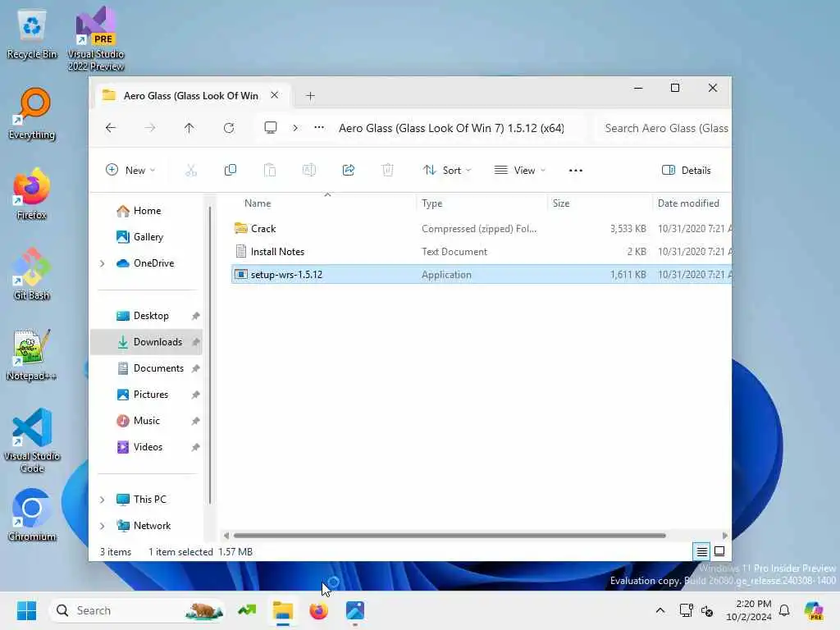
Task: Click File Explorer taskbar icon
Action: click(283, 610)
